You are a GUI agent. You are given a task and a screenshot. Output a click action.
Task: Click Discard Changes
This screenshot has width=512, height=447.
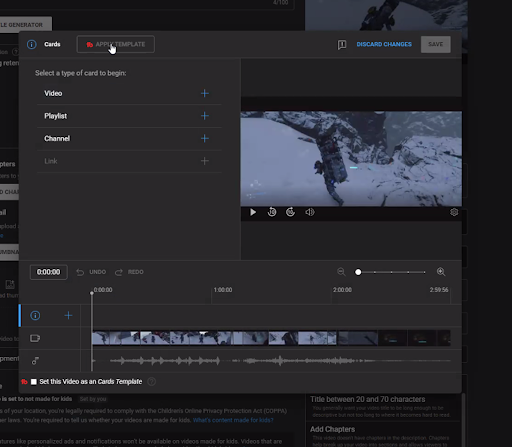point(384,44)
